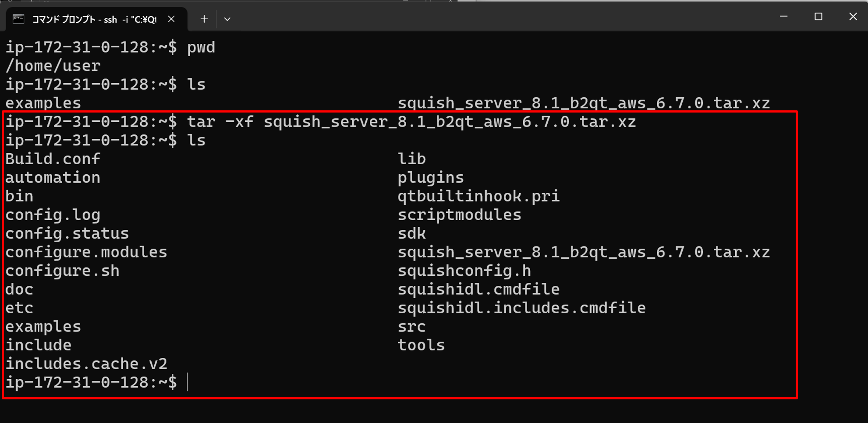The height and width of the screenshot is (423, 868).
Task: Expand the new tab profile dropdown
Action: tap(227, 19)
